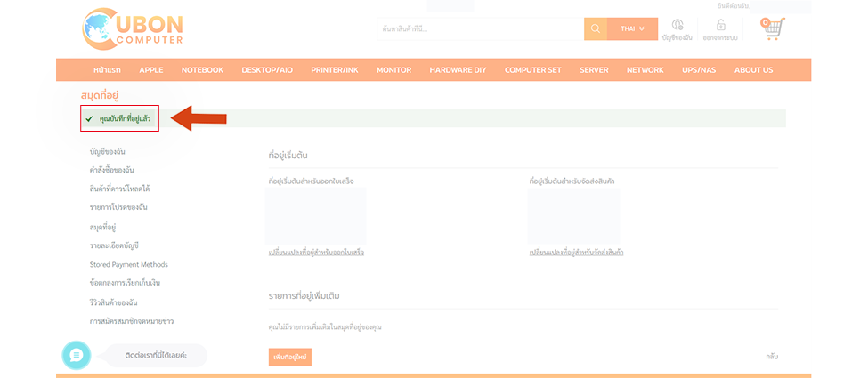Viewport: 868px width, 378px height.
Task: Open the NOTEBOOK menu
Action: (202, 70)
